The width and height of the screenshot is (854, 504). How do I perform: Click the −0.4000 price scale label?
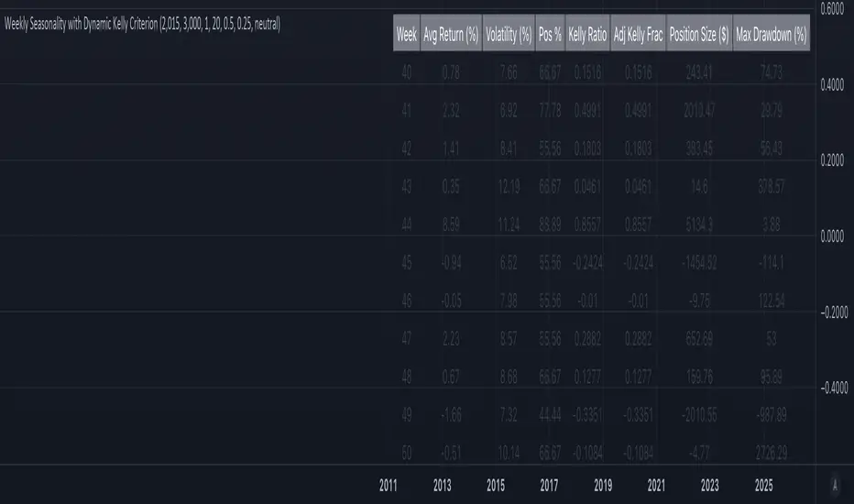pos(831,388)
